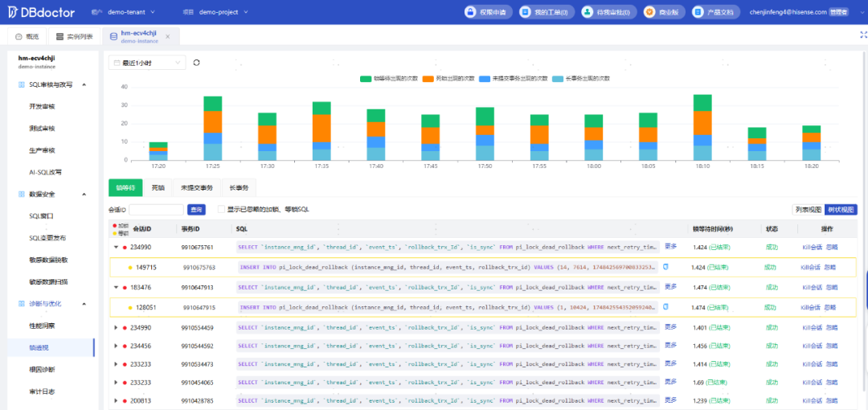The height and width of the screenshot is (410, 868).
Task: Collapse row with transaction 9910647913
Action: pos(117,287)
